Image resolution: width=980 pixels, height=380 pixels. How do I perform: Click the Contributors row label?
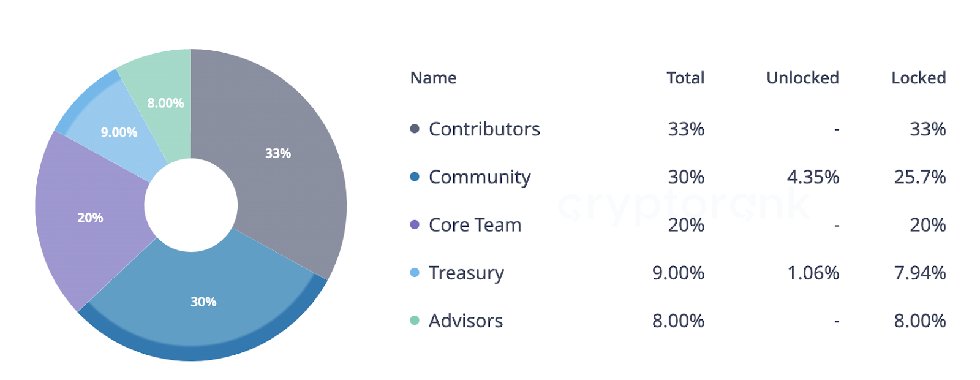pyautogui.click(x=484, y=129)
